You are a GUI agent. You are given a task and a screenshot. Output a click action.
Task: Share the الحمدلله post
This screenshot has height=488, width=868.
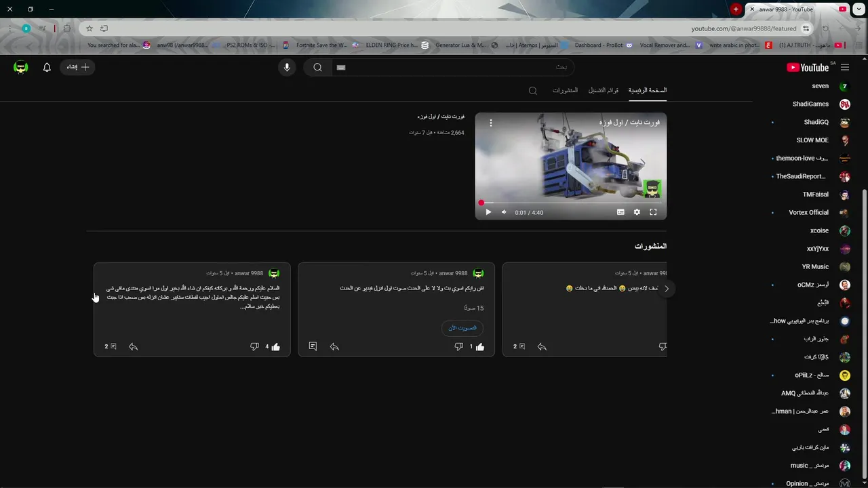542,346
